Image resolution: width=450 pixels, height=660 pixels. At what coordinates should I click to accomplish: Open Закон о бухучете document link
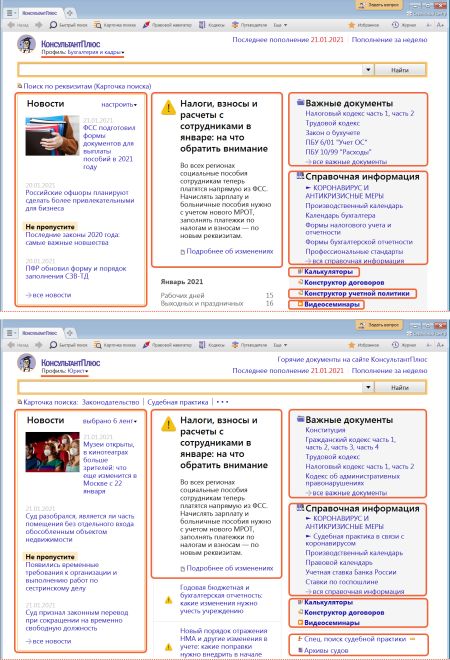pyautogui.click(x=333, y=133)
